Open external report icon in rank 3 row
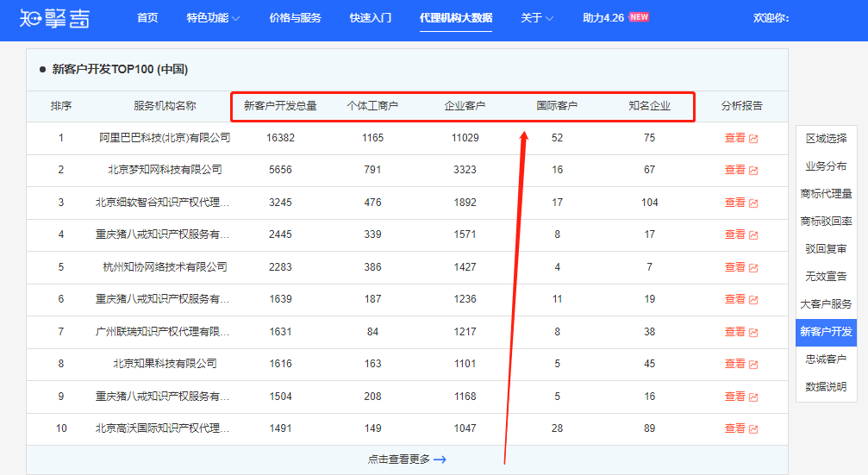This screenshot has width=868, height=475. tap(753, 203)
